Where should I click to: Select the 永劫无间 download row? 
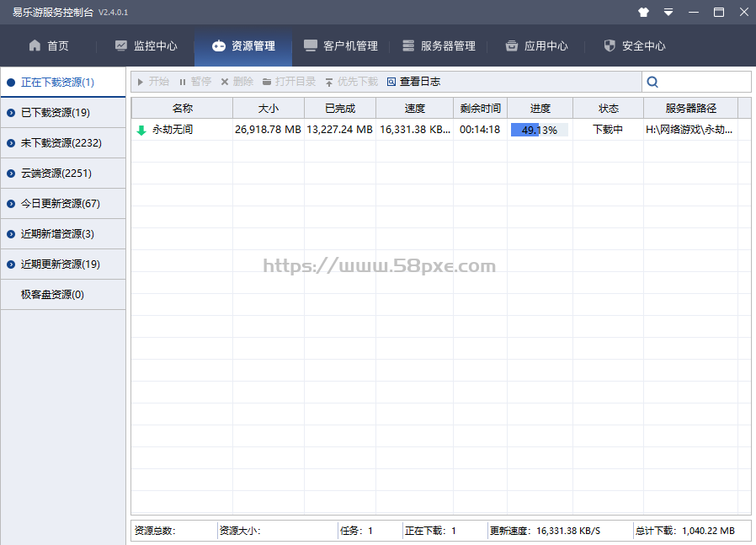pos(441,130)
